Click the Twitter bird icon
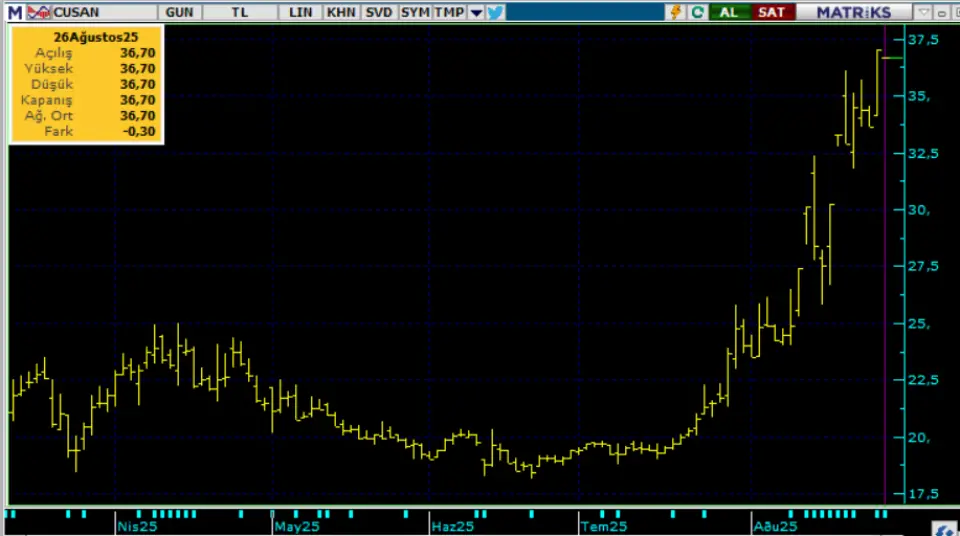 [496, 12]
